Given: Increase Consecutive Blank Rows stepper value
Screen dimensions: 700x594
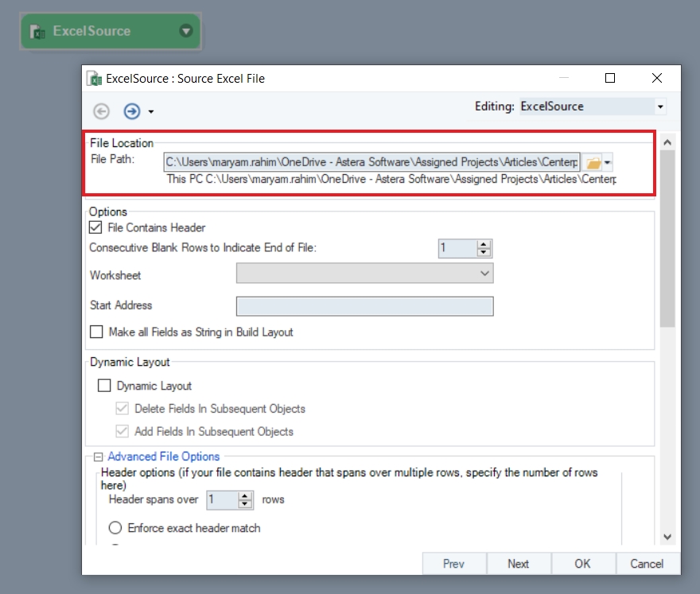Looking at the screenshot, I should point(484,244).
